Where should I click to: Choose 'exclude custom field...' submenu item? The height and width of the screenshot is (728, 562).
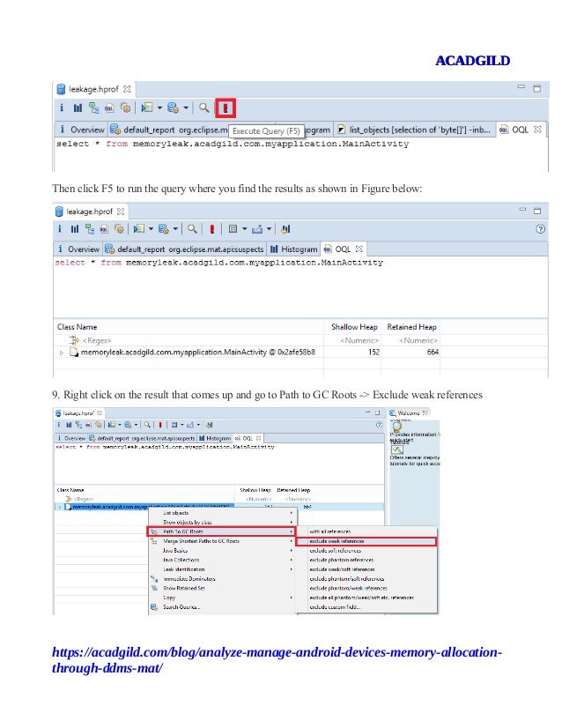click(366, 607)
